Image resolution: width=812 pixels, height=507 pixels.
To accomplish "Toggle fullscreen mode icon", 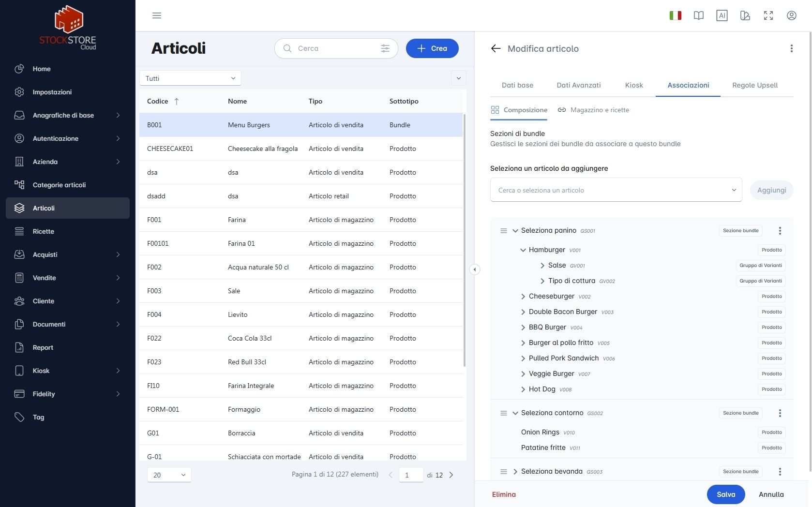I will (768, 15).
